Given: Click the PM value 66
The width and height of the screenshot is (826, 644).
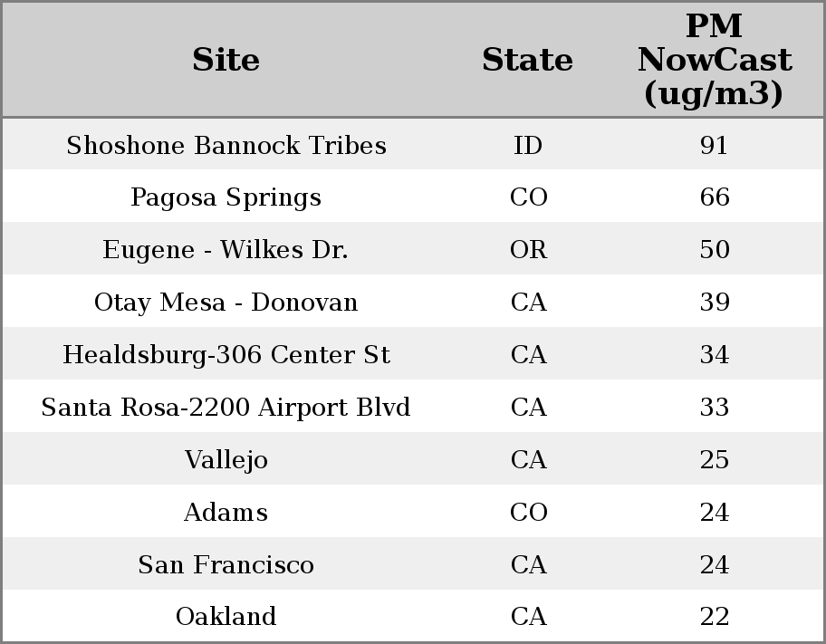Looking at the screenshot, I should tap(714, 197).
